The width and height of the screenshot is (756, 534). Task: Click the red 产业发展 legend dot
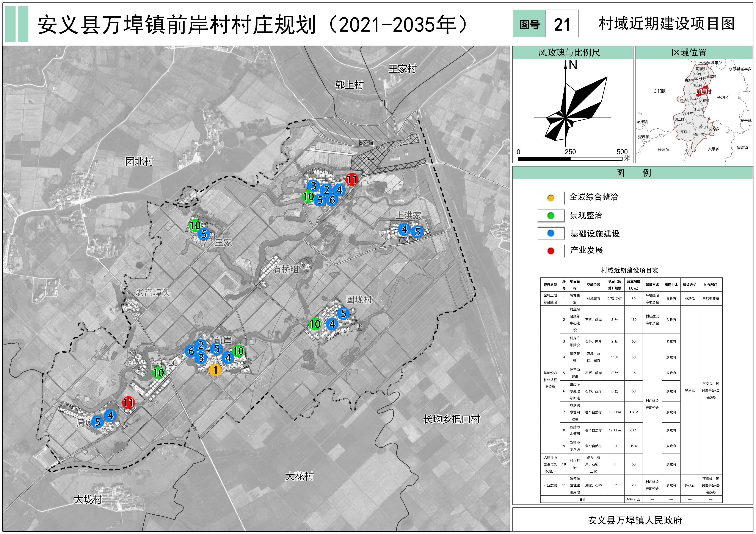551,251
